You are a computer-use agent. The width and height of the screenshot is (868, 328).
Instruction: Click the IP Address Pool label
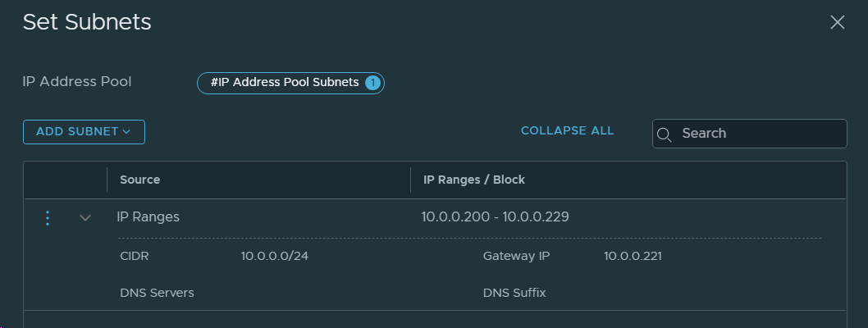77,82
